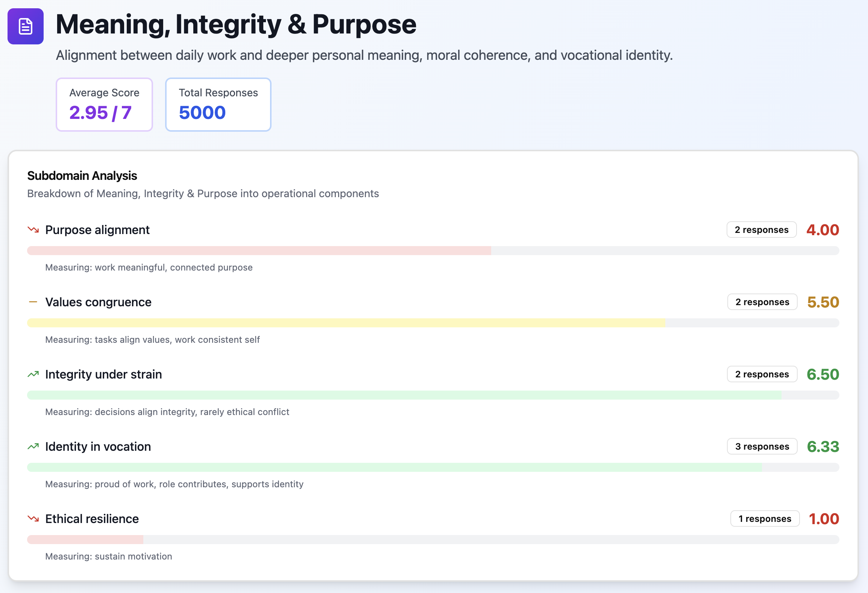Click the Subdomain Analysis heading
Image resolution: width=868 pixels, height=593 pixels.
pos(82,176)
